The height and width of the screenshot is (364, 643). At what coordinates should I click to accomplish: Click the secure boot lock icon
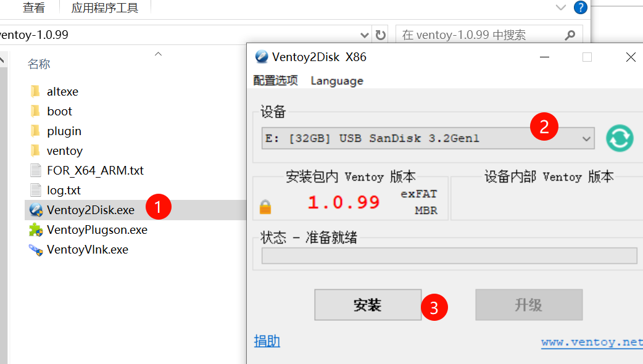265,207
